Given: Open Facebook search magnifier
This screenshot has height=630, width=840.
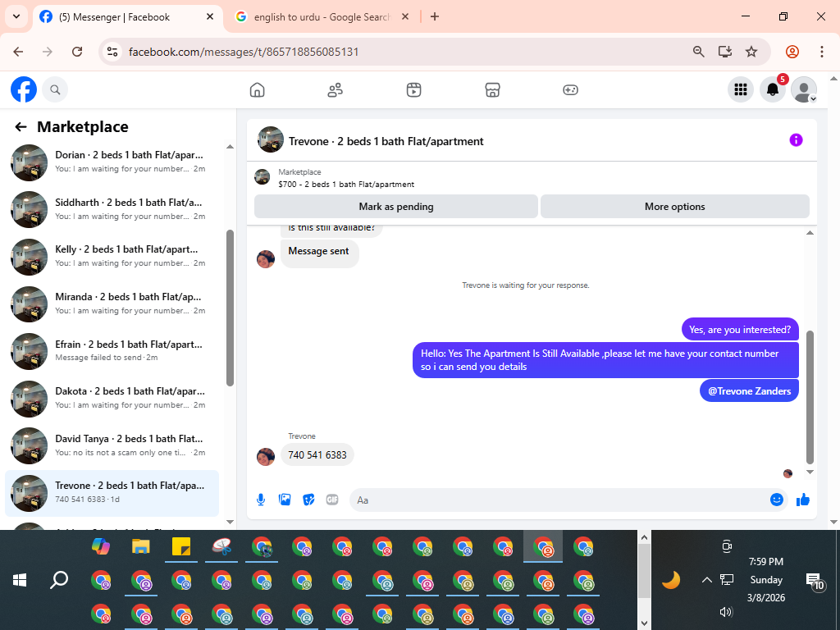Looking at the screenshot, I should (55, 89).
